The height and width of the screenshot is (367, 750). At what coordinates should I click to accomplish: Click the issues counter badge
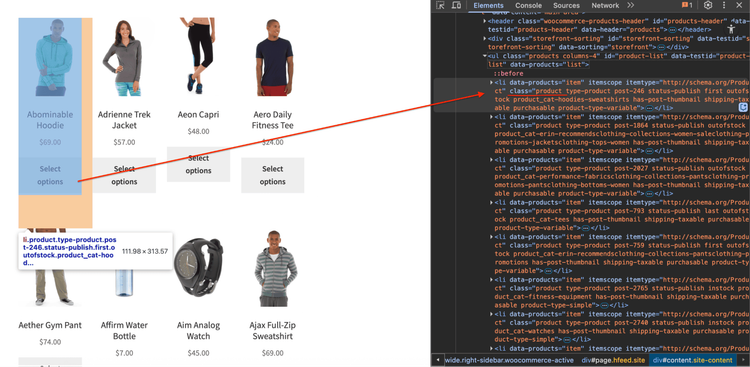click(x=687, y=5)
